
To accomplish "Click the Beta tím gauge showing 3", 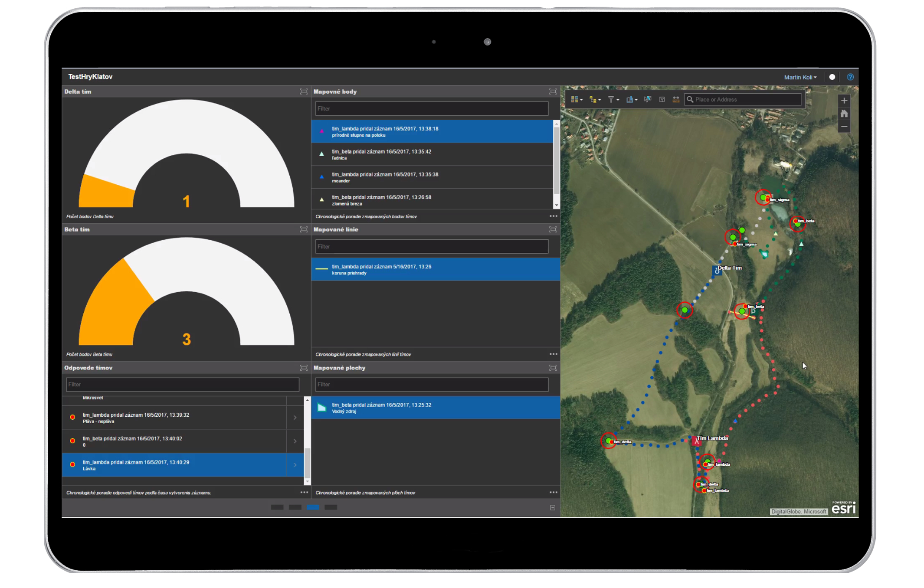I will pos(187,292).
